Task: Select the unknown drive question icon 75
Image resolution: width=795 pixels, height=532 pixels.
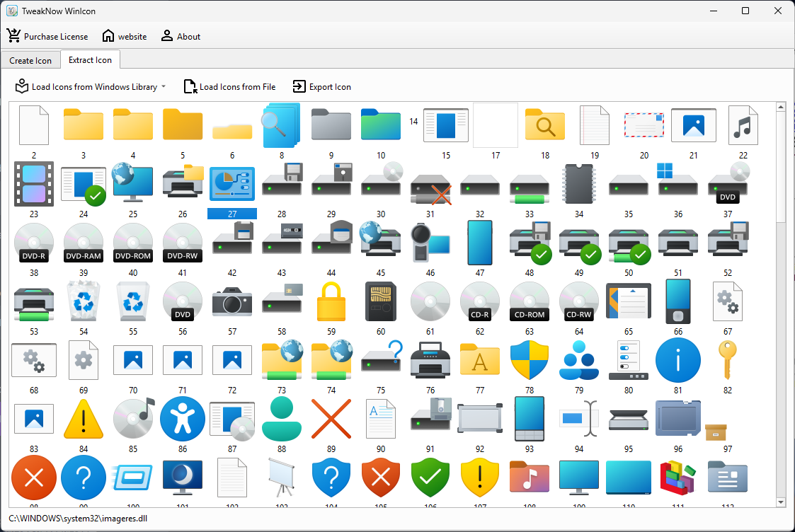Action: [381, 356]
